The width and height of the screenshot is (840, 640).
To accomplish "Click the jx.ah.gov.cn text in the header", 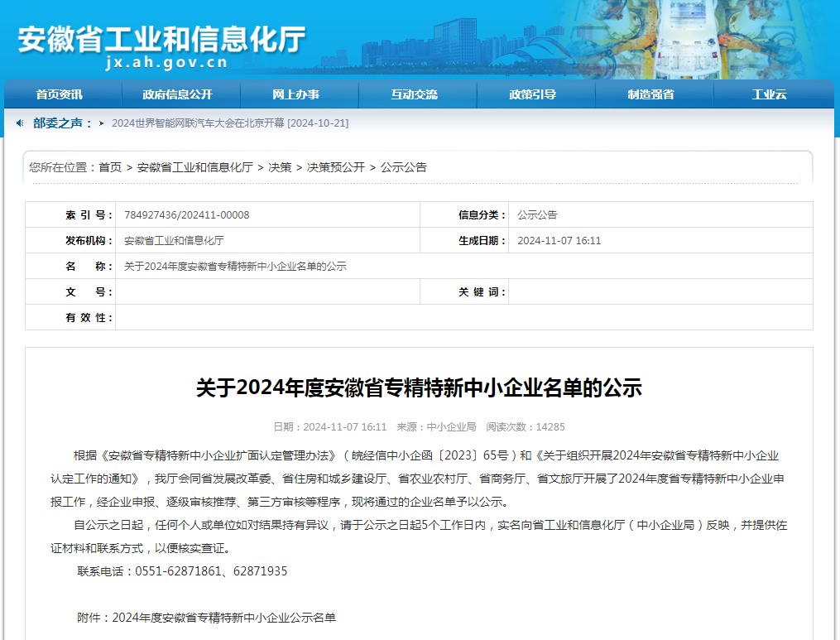I will click(166, 63).
